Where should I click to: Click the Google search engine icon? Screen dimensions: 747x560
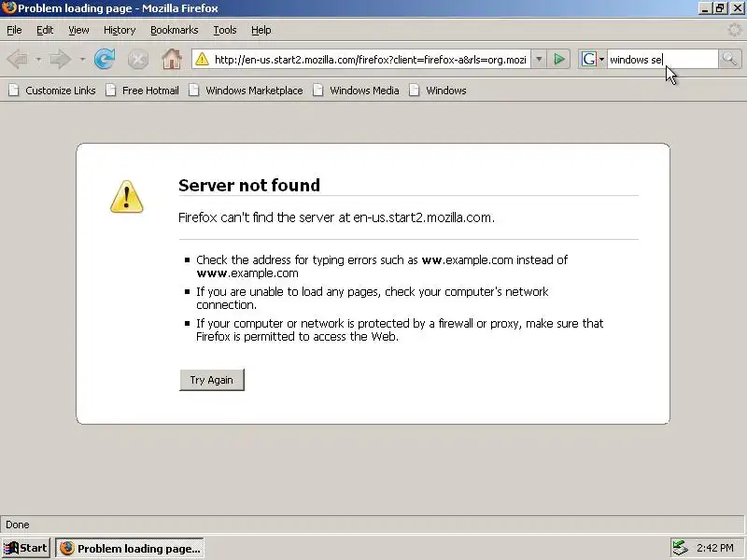(x=589, y=59)
